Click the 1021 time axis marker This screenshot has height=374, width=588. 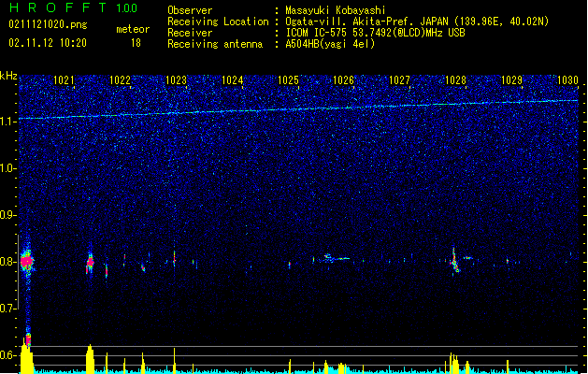tap(64, 79)
